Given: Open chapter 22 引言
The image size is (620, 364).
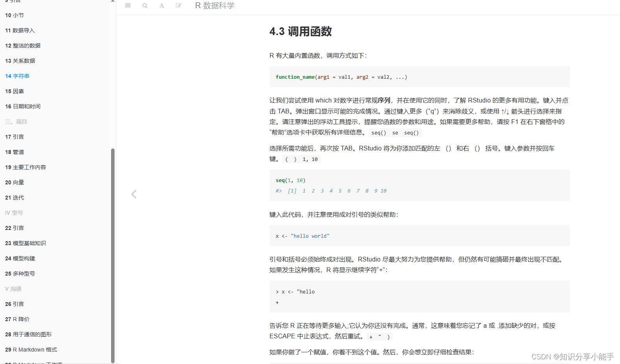Looking at the screenshot, I should [14, 228].
